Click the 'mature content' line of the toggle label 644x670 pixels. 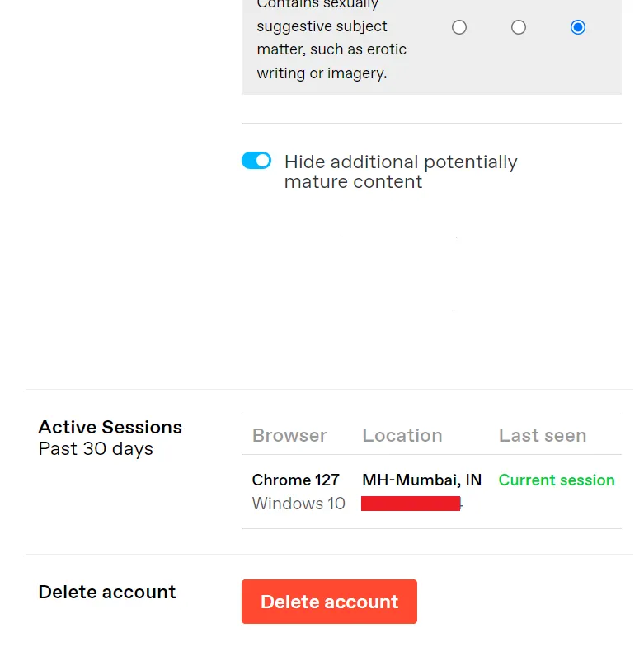(353, 182)
